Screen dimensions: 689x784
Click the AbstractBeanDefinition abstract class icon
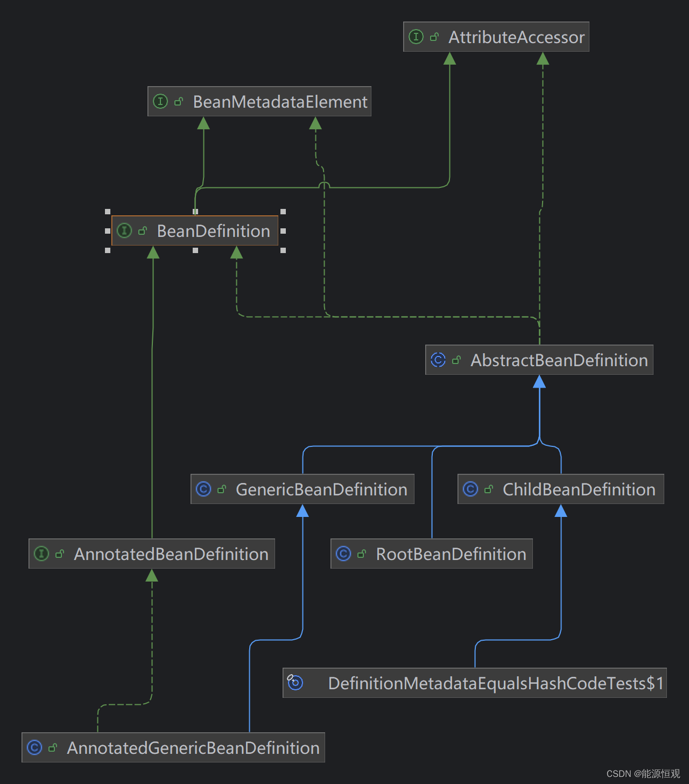tap(438, 360)
